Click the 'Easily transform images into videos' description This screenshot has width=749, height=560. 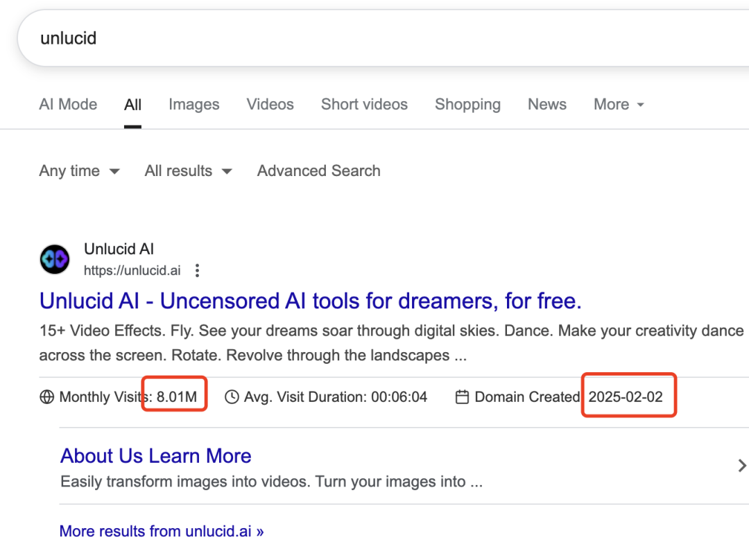click(x=271, y=481)
